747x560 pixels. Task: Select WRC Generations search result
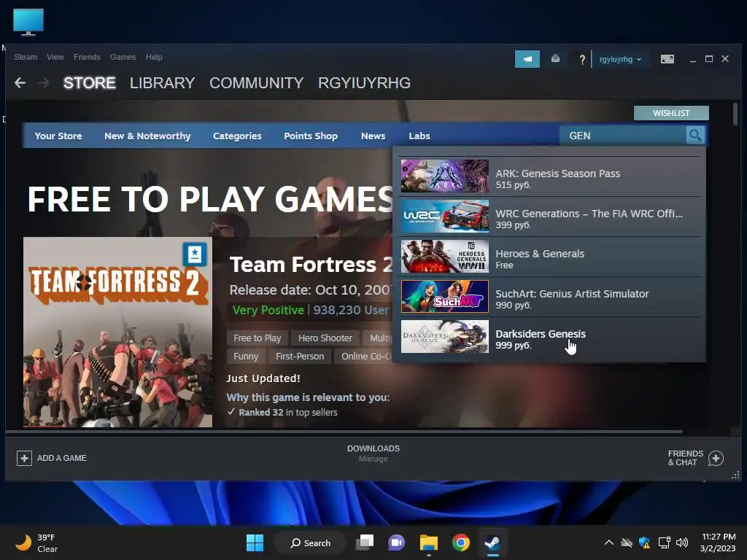[x=550, y=216]
